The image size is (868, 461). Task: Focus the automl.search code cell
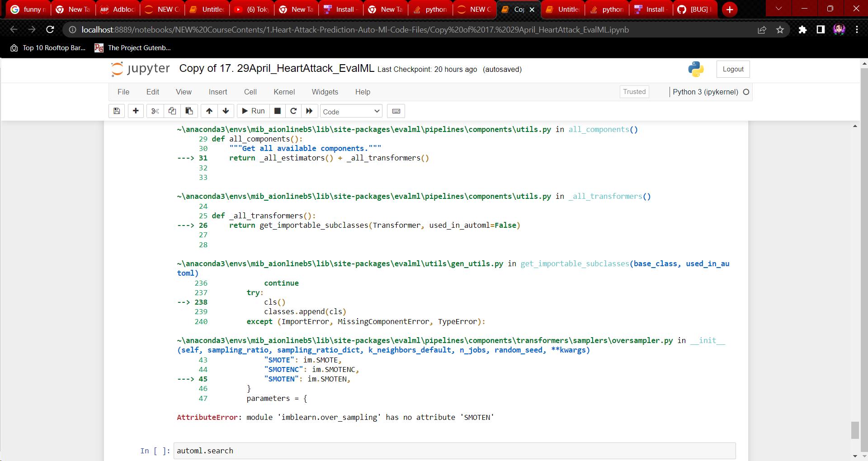pyautogui.click(x=454, y=451)
